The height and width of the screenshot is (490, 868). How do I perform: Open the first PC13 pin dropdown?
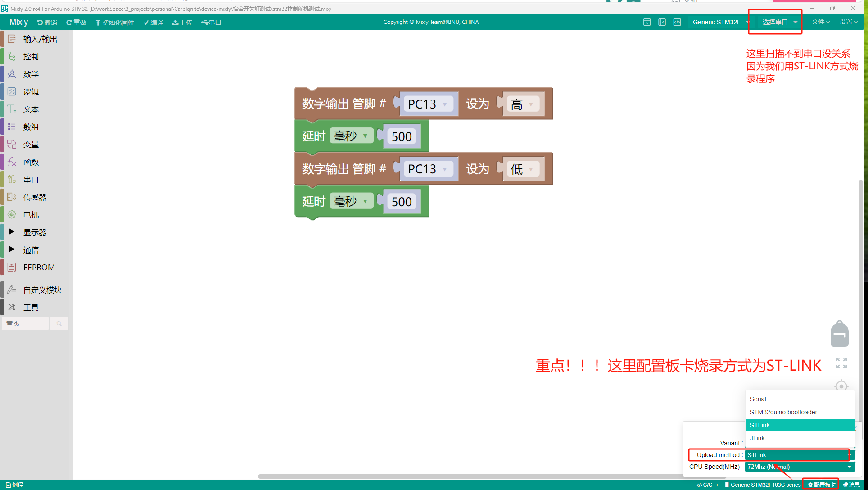coord(427,104)
